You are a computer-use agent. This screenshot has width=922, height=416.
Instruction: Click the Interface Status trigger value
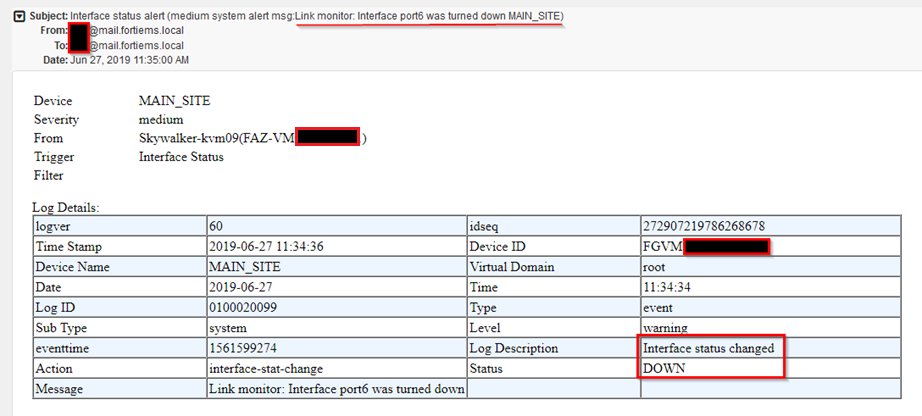(x=181, y=156)
